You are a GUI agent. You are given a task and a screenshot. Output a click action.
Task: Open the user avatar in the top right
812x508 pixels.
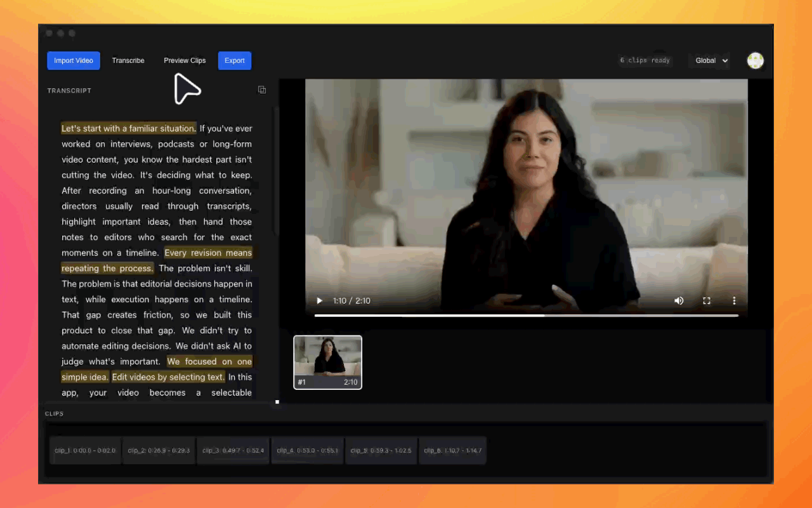755,60
